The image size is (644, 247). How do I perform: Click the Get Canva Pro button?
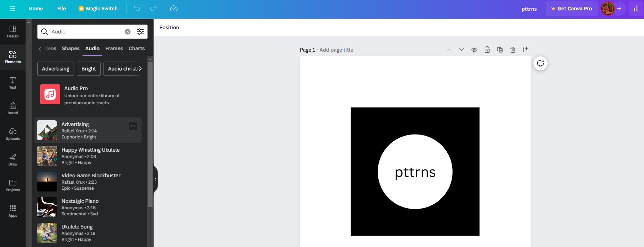click(571, 9)
